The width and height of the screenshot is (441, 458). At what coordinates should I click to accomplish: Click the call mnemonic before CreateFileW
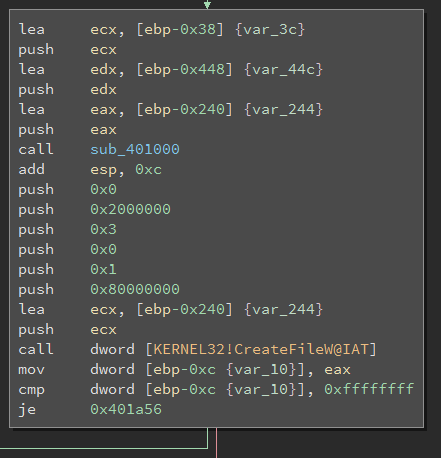coord(36,350)
